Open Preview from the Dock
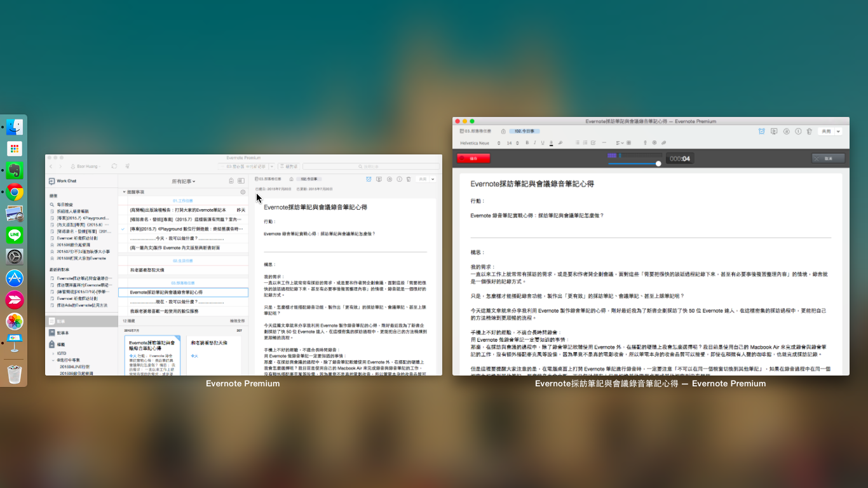The image size is (868, 488). coord(14,213)
